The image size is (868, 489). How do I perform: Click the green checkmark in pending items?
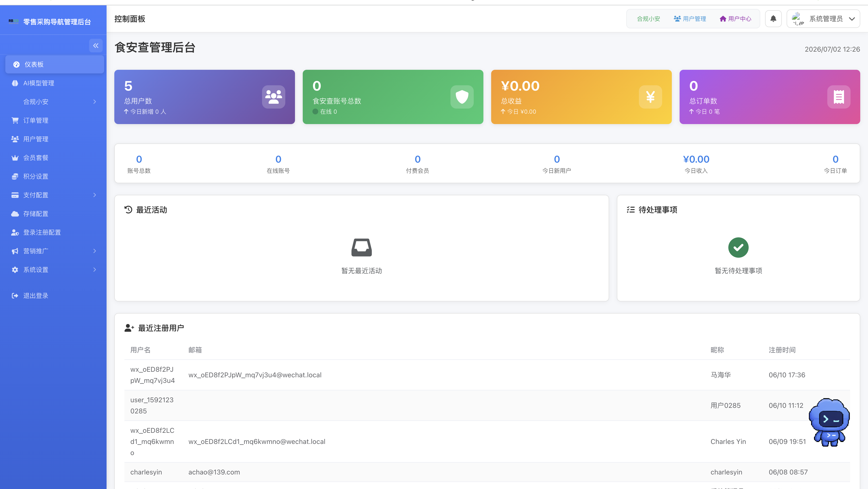pos(738,248)
